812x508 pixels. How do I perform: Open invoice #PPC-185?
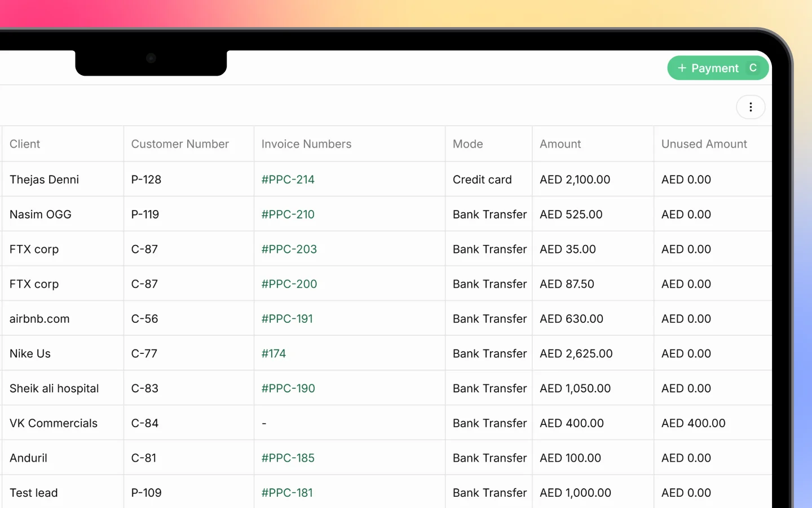(x=288, y=458)
